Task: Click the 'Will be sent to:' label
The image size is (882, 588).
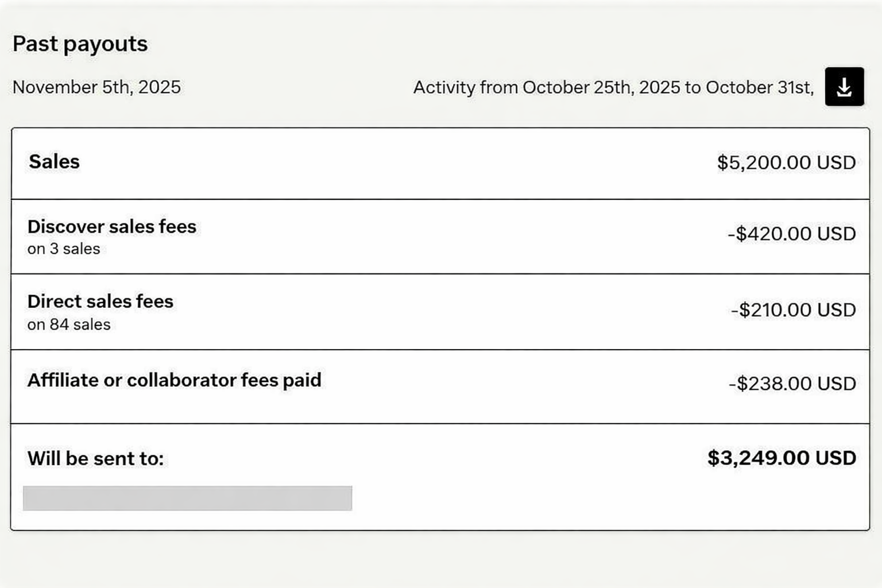Action: tap(95, 458)
